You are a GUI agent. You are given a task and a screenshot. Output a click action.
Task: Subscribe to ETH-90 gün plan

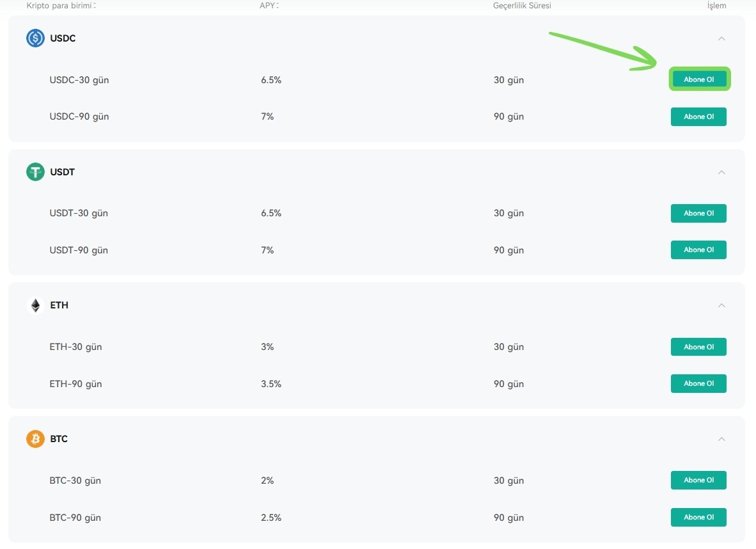(698, 383)
